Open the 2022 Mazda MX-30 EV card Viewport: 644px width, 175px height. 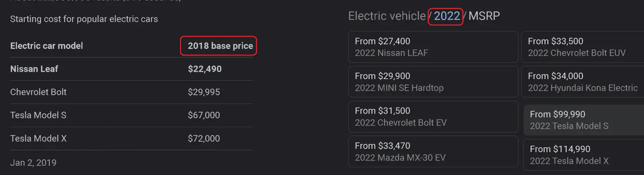pos(433,152)
